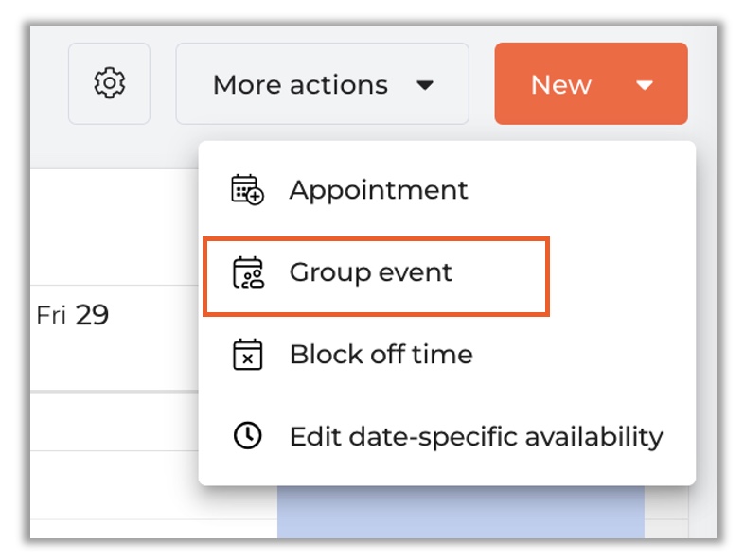Click the number 29 in the date header

[x=92, y=315]
